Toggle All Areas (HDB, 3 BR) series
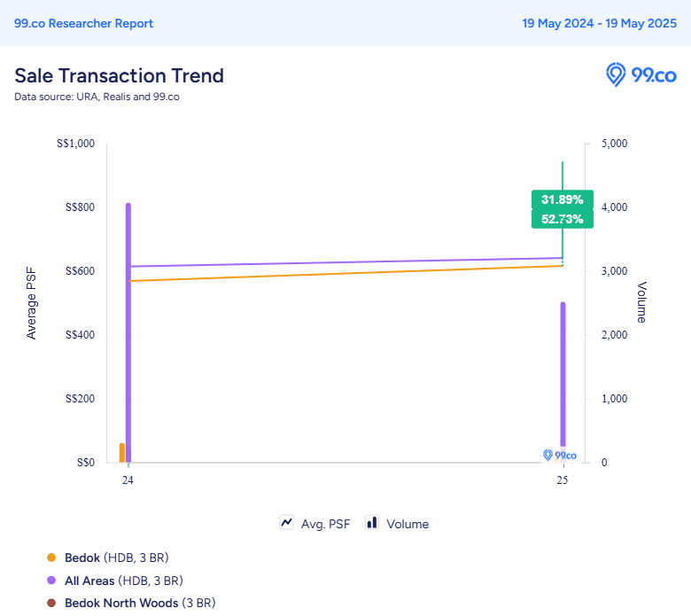This screenshot has height=616, width=691. pyautogui.click(x=124, y=581)
